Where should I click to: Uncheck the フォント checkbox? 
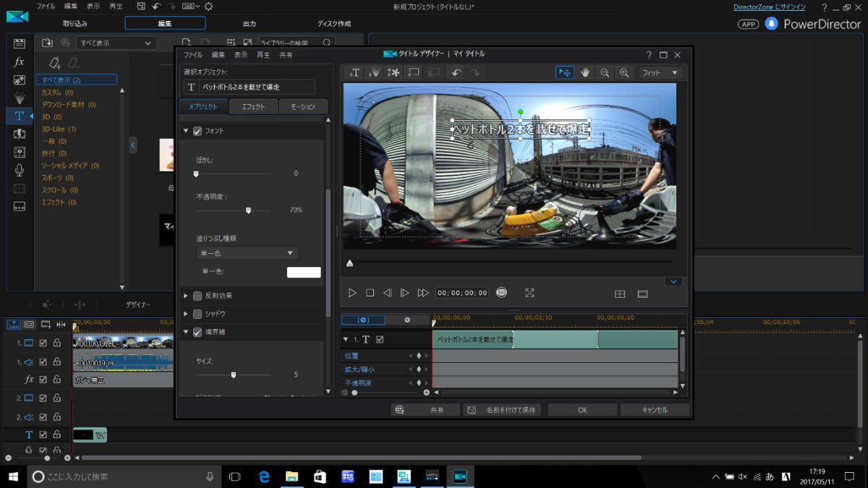point(197,131)
